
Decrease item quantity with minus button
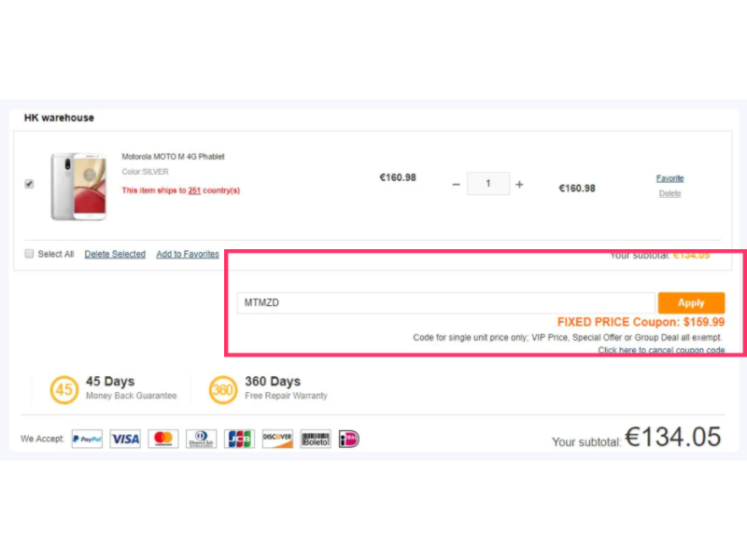point(456,184)
